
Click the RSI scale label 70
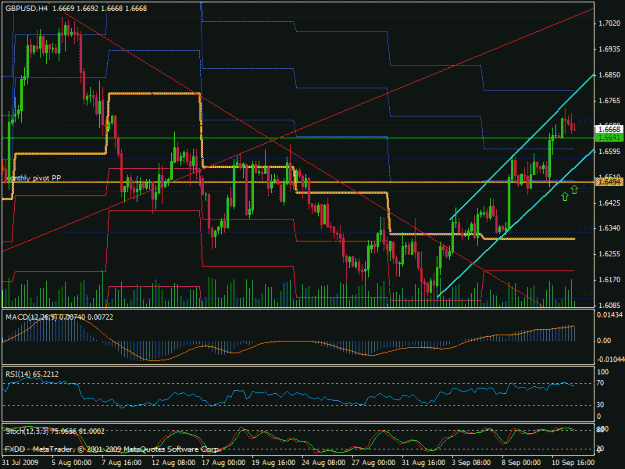pyautogui.click(x=601, y=383)
